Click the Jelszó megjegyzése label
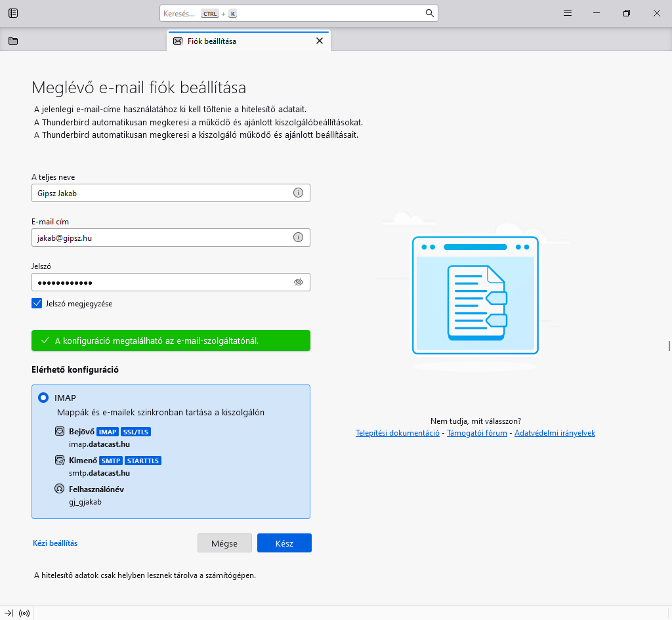Viewport: 672px width, 620px height. [x=79, y=304]
